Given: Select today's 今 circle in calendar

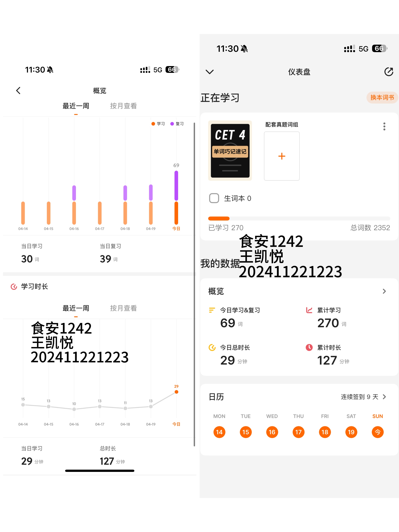Looking at the screenshot, I should click(378, 432).
